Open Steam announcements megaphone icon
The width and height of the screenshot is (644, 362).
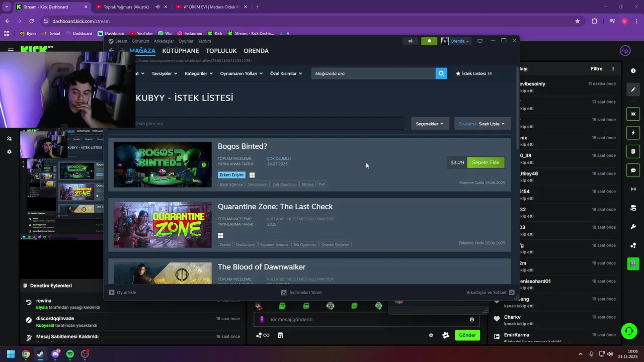(x=411, y=41)
